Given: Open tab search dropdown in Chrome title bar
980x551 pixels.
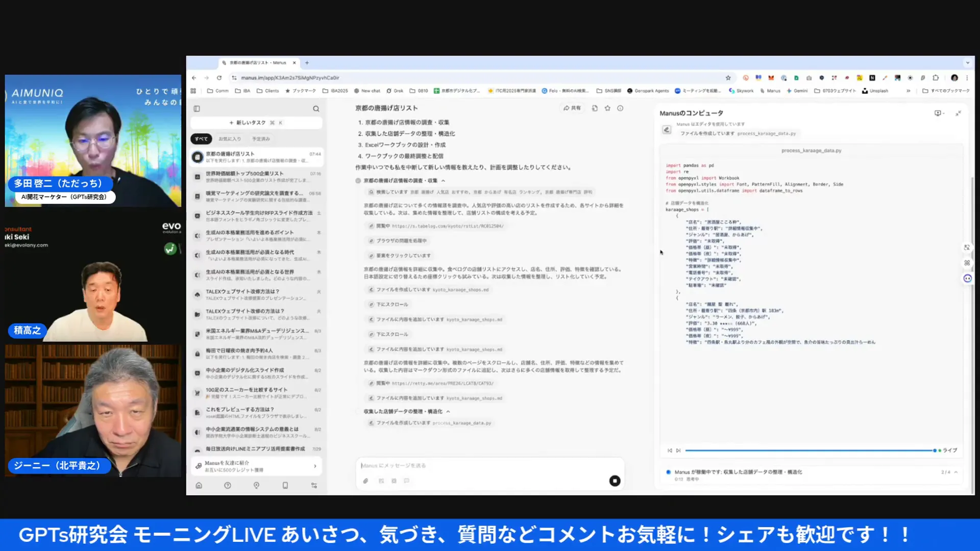Looking at the screenshot, I should click(967, 63).
